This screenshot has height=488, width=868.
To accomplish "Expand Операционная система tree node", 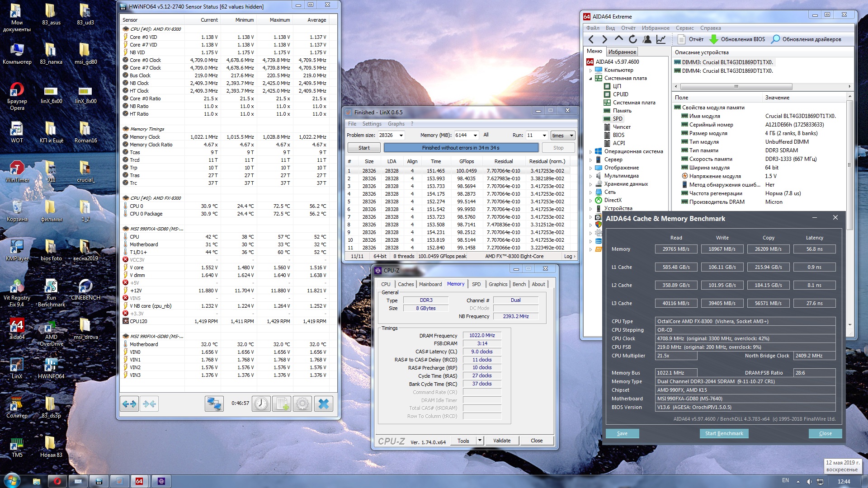I will click(590, 152).
